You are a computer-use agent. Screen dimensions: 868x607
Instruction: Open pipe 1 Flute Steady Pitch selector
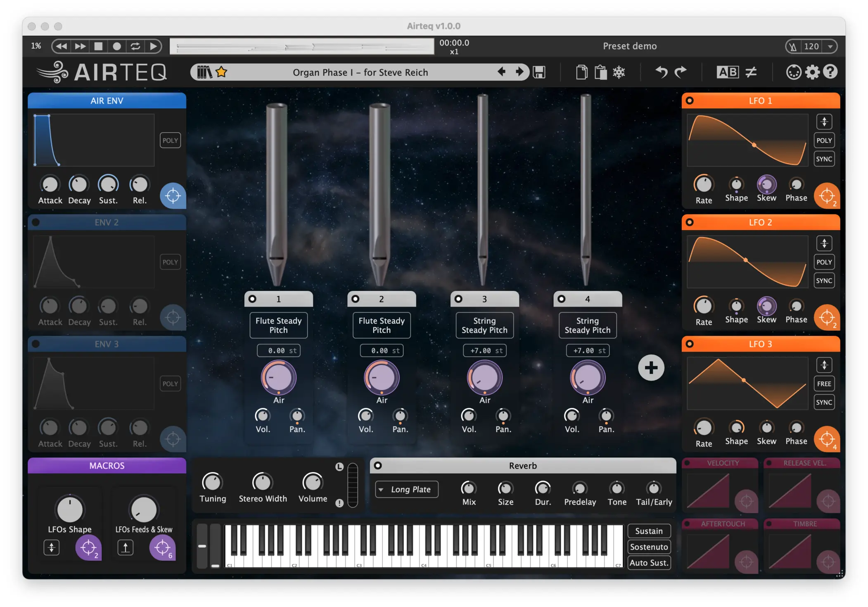(279, 325)
